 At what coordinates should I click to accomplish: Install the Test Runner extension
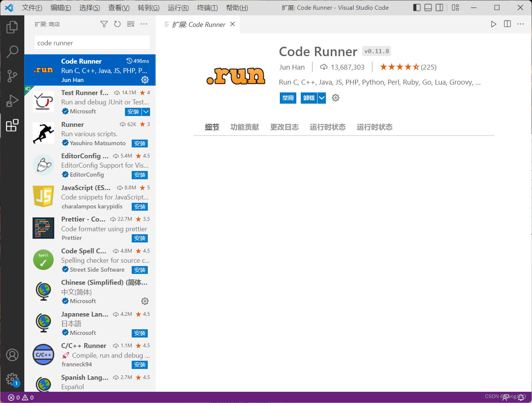point(133,112)
